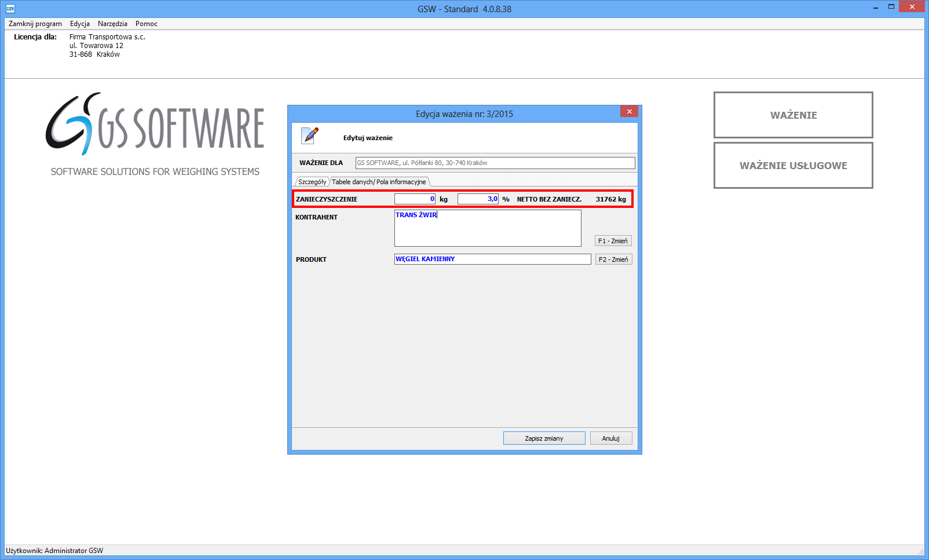Close the Edycja ważenia dialog
Image resolution: width=929 pixels, height=560 pixels.
629,111
